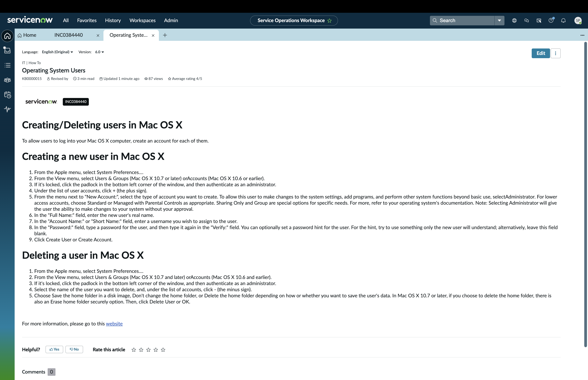
Task: Switch to the Home tab
Action: (x=27, y=35)
